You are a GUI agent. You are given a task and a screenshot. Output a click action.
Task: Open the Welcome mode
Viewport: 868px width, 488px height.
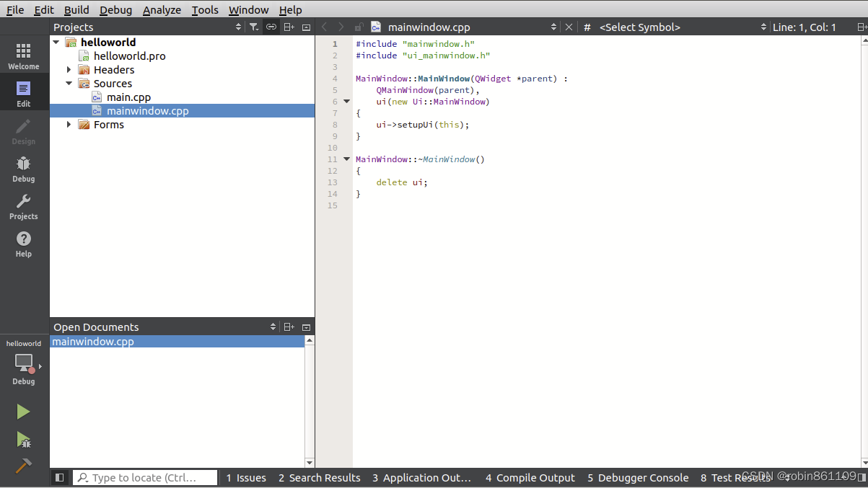coord(24,56)
